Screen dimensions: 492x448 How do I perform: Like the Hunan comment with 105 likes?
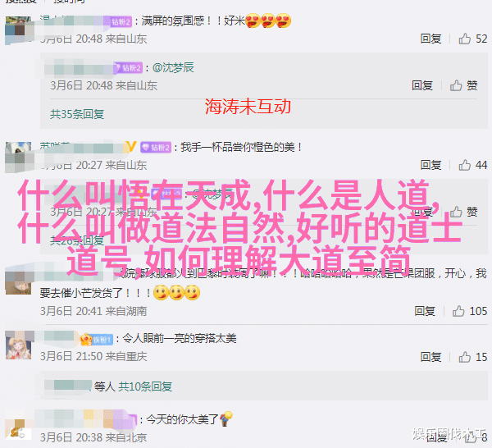point(458,311)
